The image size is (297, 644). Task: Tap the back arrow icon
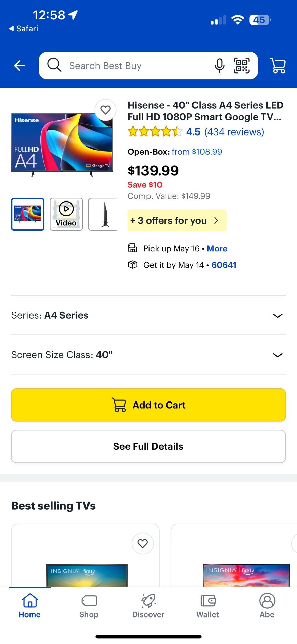click(19, 66)
